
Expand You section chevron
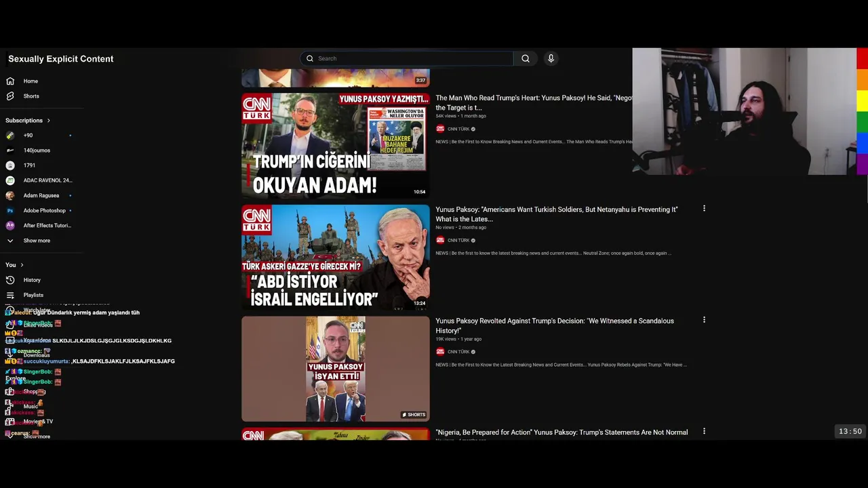(x=22, y=265)
